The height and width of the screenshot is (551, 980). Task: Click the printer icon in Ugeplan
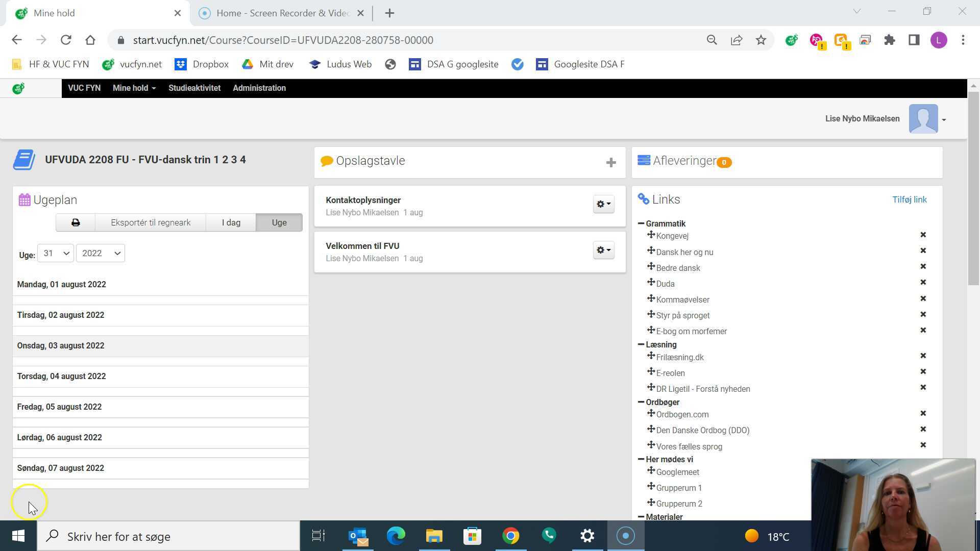pyautogui.click(x=76, y=222)
